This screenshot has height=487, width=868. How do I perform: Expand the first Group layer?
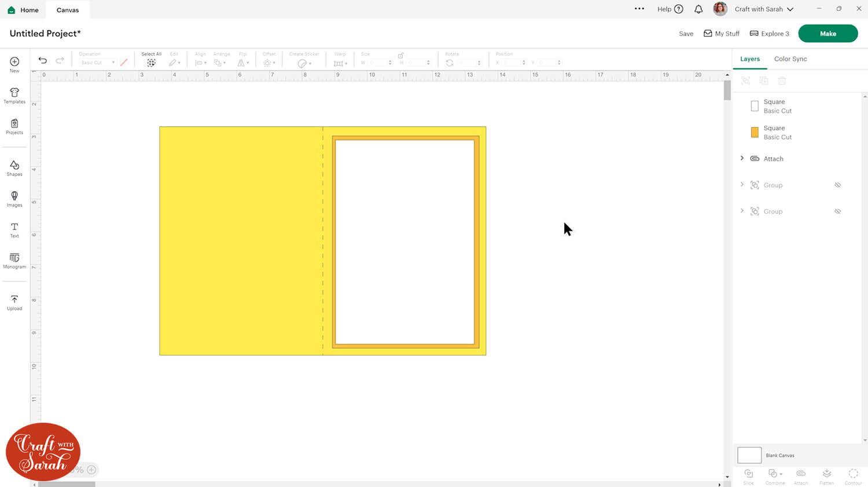tap(742, 185)
